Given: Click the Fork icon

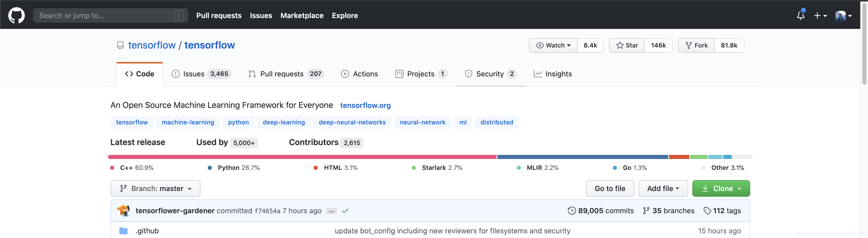Looking at the screenshot, I should [688, 45].
